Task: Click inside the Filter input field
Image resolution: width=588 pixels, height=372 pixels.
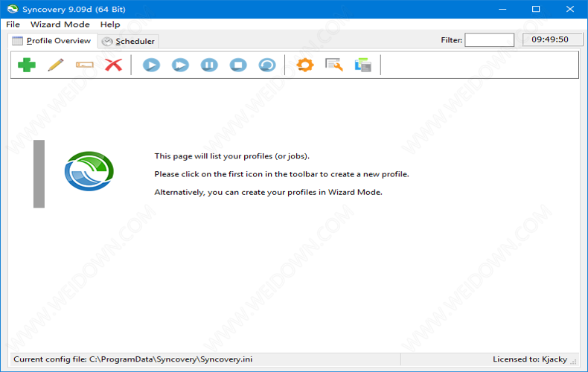Action: point(489,39)
